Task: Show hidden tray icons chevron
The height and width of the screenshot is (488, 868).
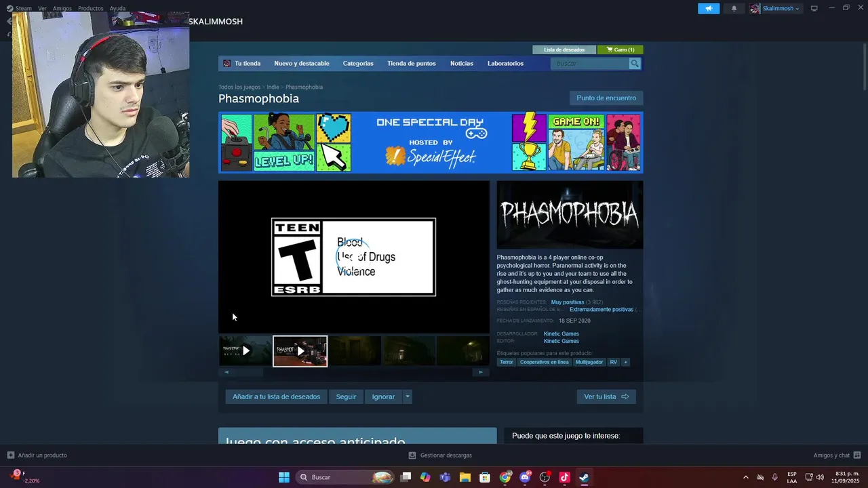Action: pyautogui.click(x=746, y=477)
